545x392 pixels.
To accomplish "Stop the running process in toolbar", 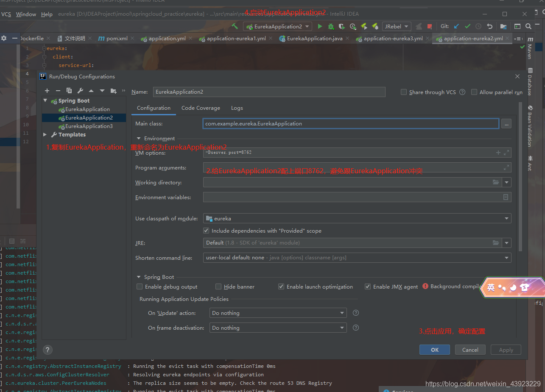I will 430,26.
